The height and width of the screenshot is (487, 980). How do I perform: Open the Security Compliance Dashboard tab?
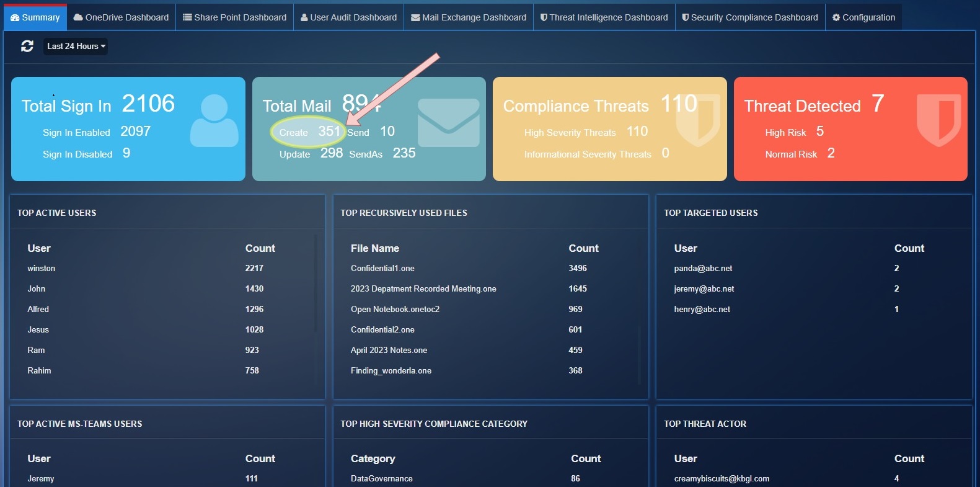click(750, 17)
